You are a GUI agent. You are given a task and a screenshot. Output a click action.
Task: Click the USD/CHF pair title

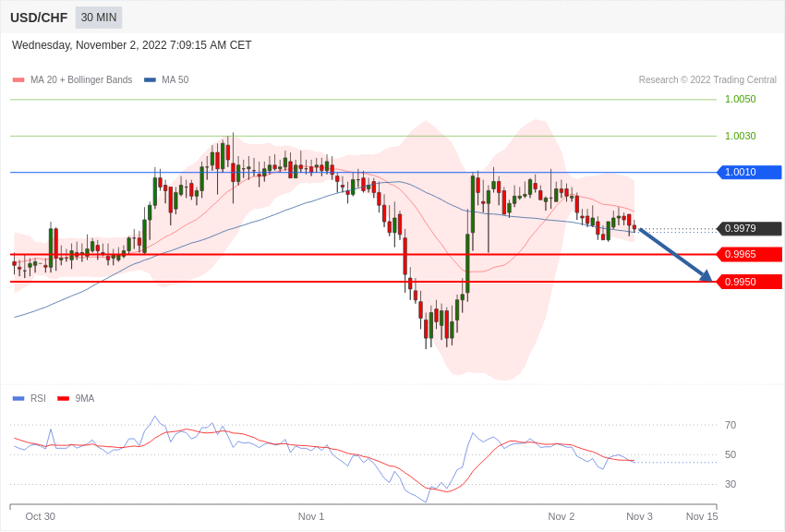39,18
